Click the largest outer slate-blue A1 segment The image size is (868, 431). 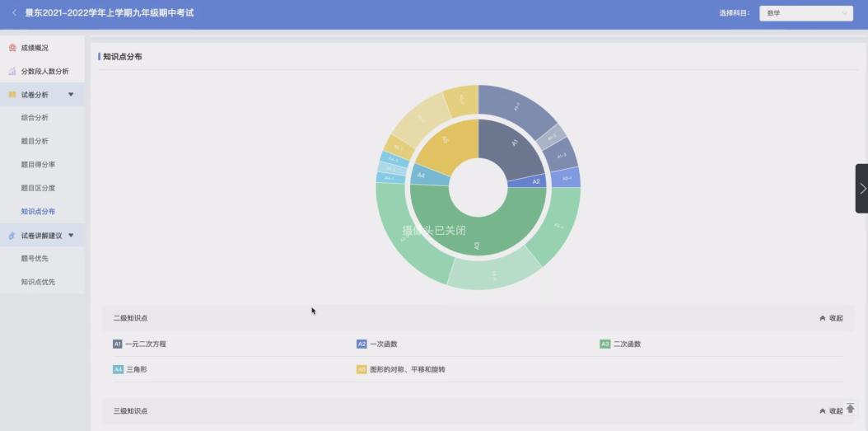coord(515,105)
